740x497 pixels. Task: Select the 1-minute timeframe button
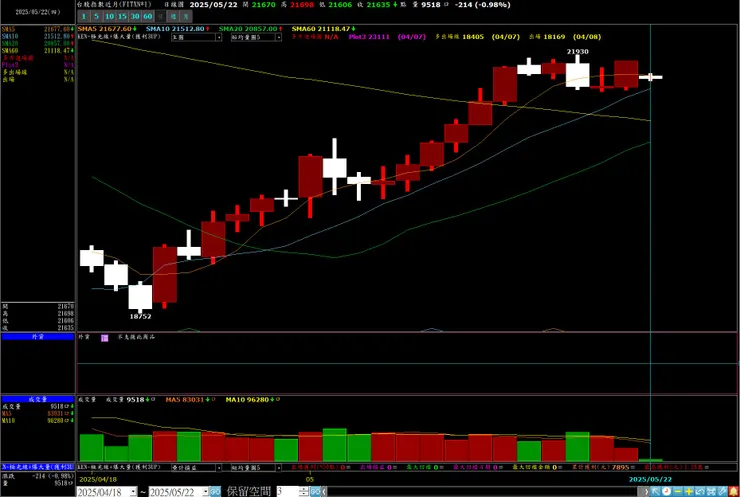pos(84,17)
